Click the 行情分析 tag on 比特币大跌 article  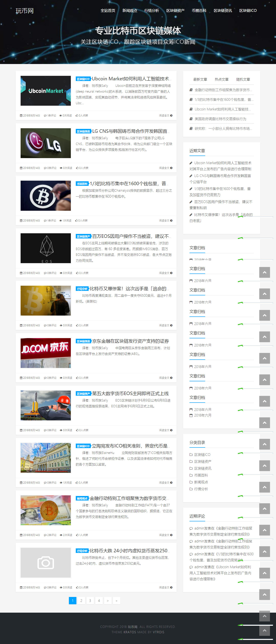82,551
